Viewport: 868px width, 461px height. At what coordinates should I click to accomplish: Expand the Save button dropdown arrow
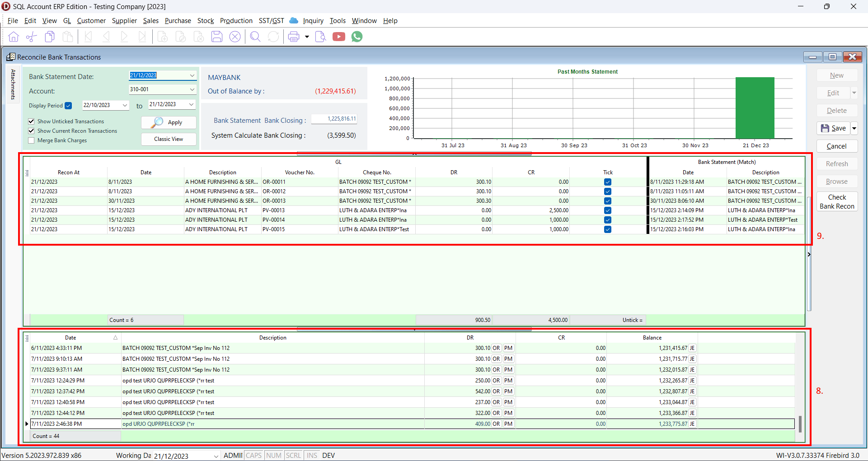[x=854, y=128]
